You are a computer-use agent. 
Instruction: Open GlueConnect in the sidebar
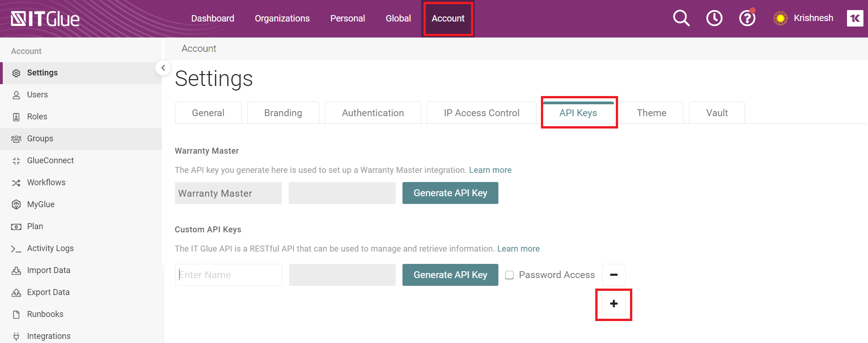[x=81, y=161]
